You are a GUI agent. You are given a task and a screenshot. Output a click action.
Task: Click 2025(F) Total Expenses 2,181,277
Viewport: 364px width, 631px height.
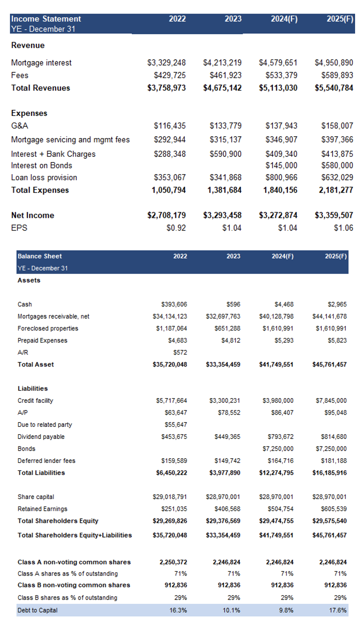tap(336, 191)
